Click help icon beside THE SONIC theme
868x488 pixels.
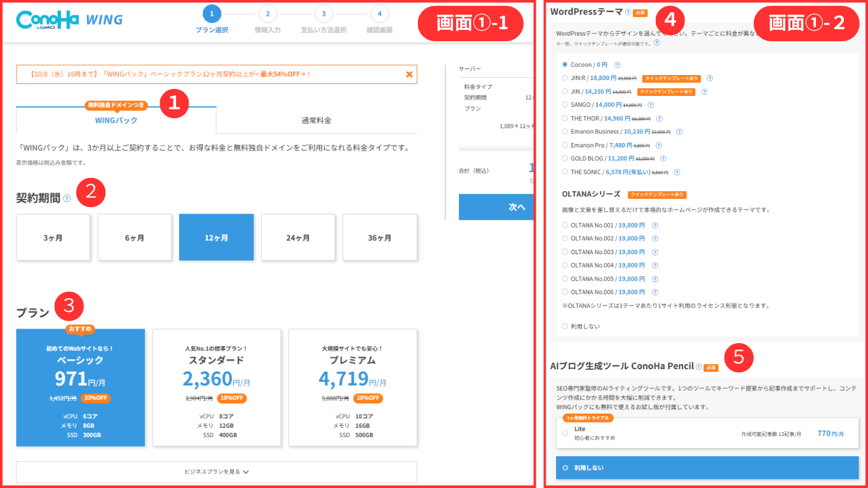click(x=677, y=172)
